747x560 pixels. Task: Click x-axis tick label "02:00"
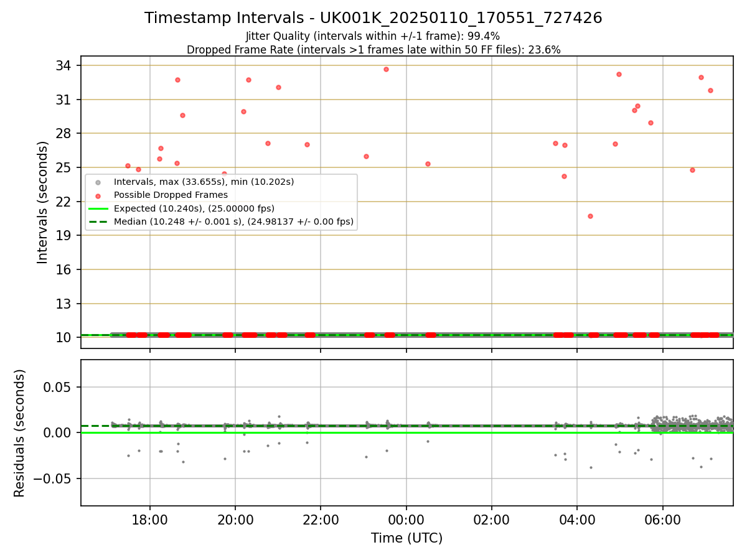click(492, 520)
